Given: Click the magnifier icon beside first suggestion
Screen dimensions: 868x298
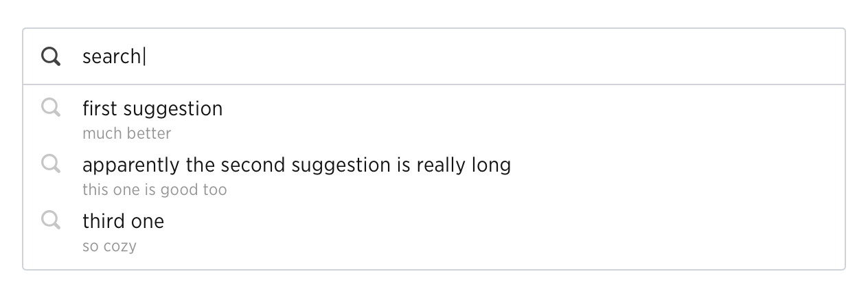Looking at the screenshot, I should coord(51,107).
